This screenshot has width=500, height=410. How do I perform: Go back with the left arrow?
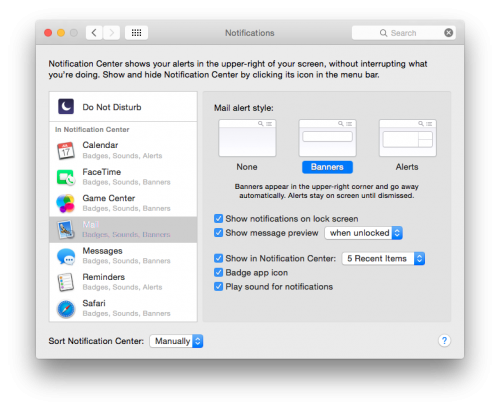pyautogui.click(x=94, y=33)
